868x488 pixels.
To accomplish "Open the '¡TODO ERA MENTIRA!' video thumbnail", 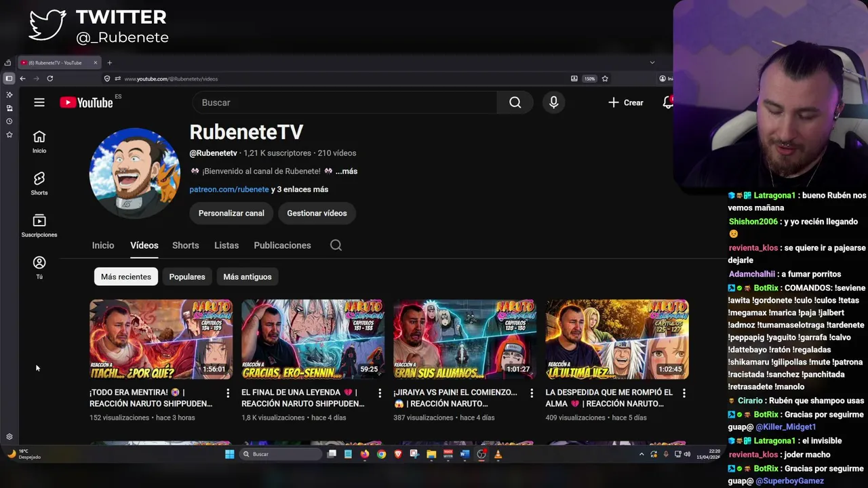I will [161, 339].
